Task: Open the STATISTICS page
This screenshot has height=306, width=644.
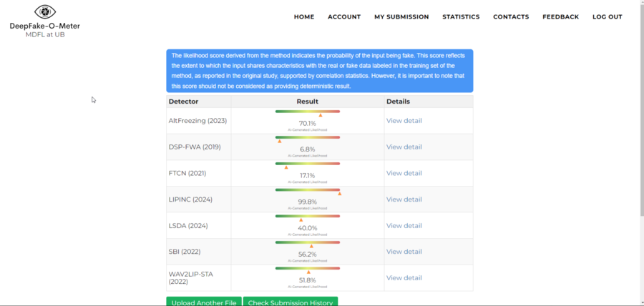Action: pos(461,17)
